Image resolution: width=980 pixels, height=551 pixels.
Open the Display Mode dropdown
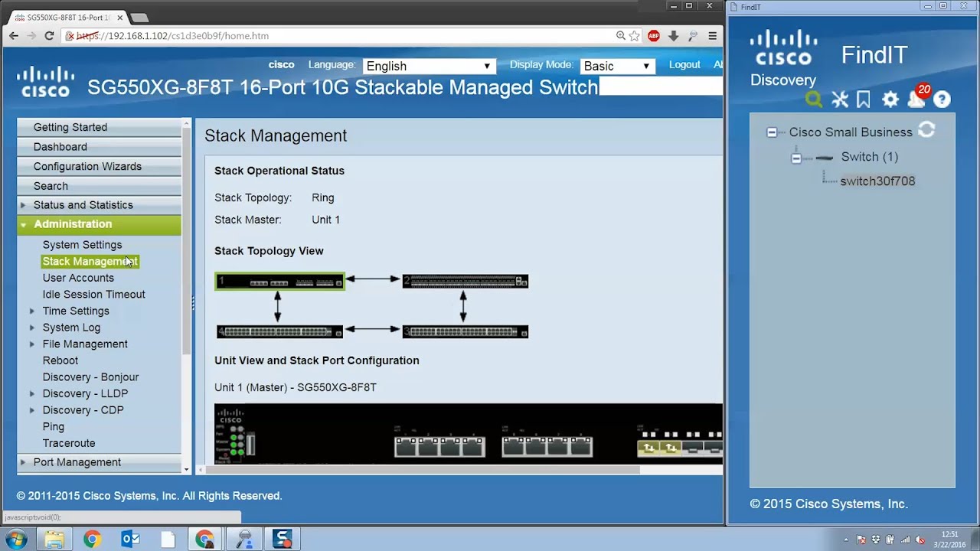[617, 66]
